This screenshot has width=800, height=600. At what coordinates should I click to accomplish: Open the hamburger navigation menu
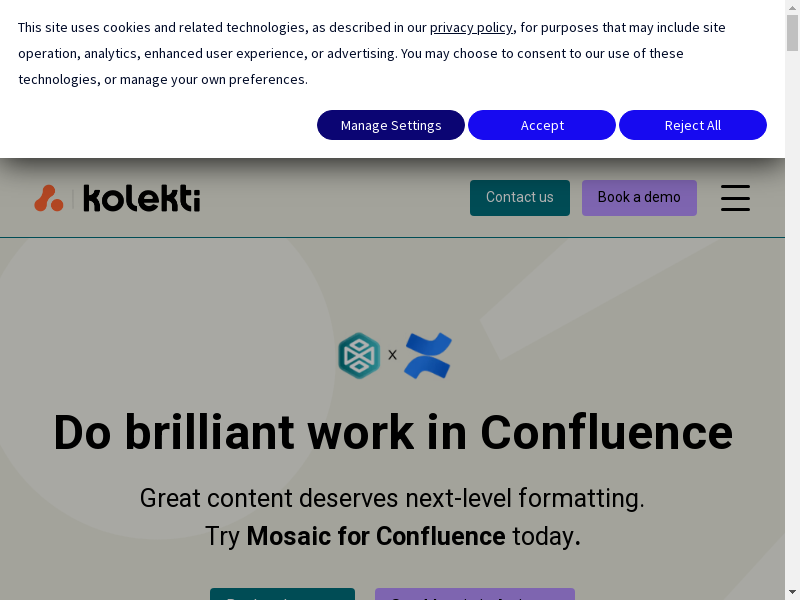click(x=735, y=197)
